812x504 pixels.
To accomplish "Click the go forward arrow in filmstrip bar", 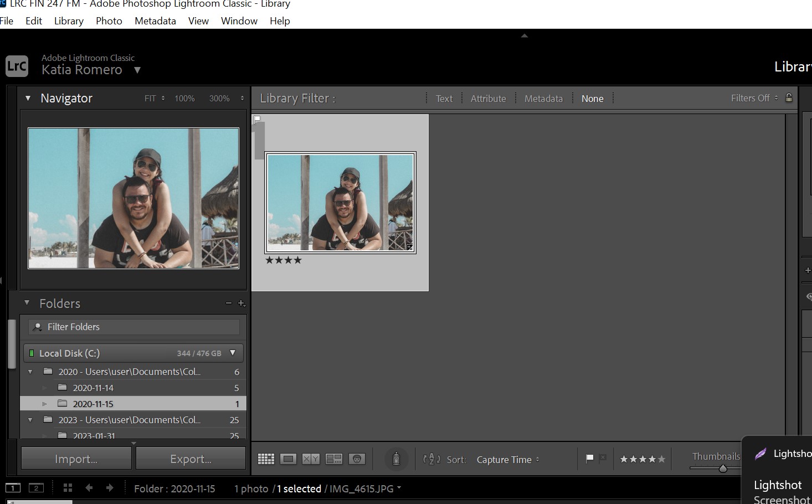I will [x=110, y=488].
